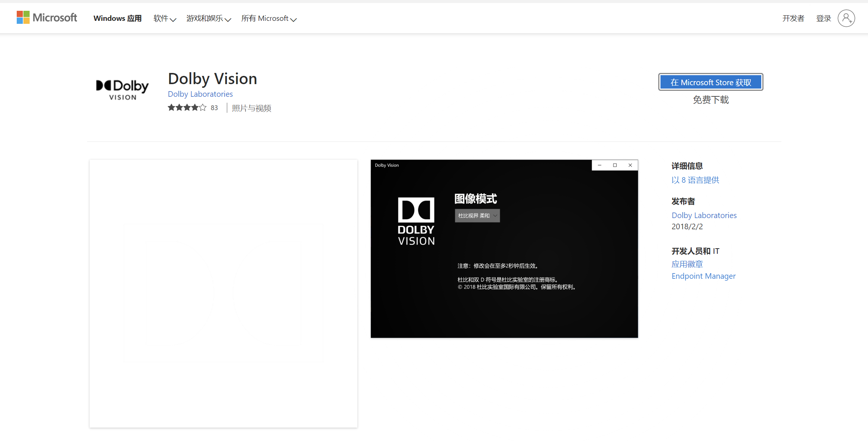868x441 pixels.
Task: Click the star rating icons
Action: (x=187, y=108)
